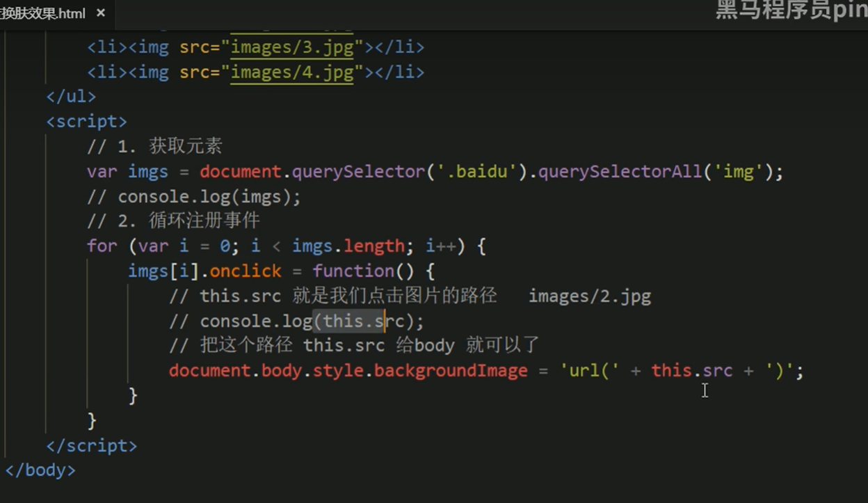Click the closing </body> tag
The height and width of the screenshot is (503, 868).
tap(40, 470)
